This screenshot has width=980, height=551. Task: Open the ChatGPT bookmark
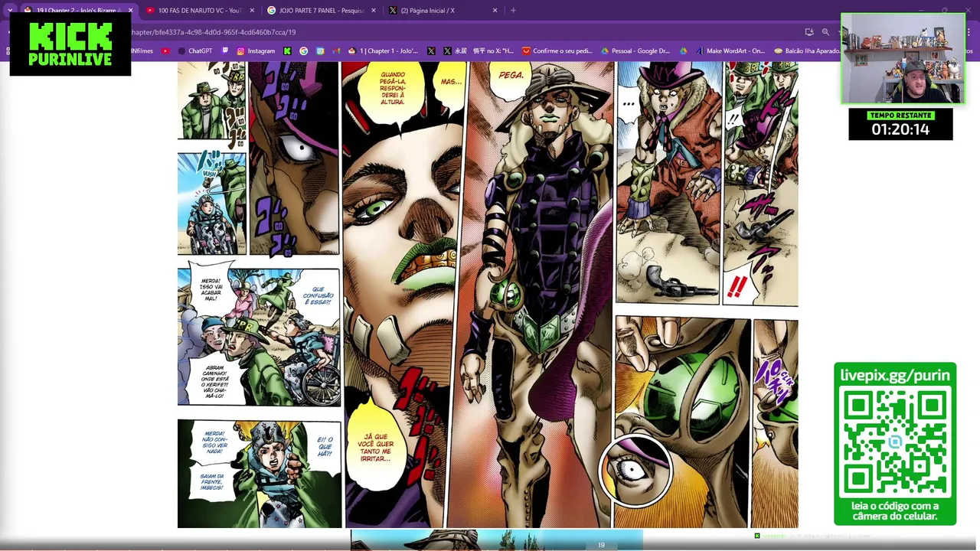(194, 51)
